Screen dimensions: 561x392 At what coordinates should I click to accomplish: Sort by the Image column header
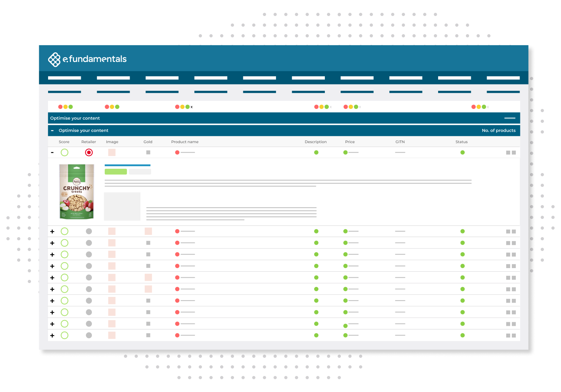click(112, 142)
